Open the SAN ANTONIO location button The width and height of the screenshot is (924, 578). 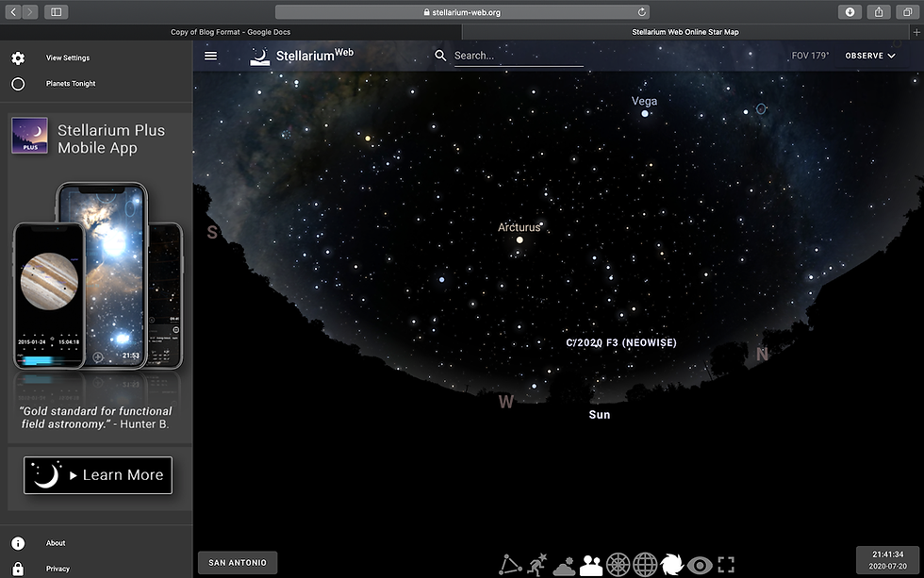[238, 563]
